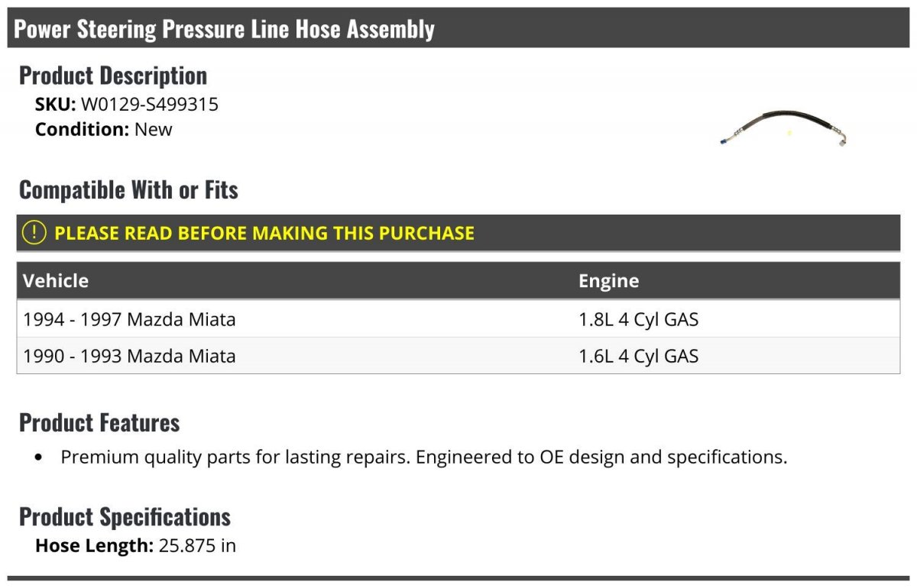Select the 1990 - 1993 Mazda Miata row

click(x=129, y=356)
